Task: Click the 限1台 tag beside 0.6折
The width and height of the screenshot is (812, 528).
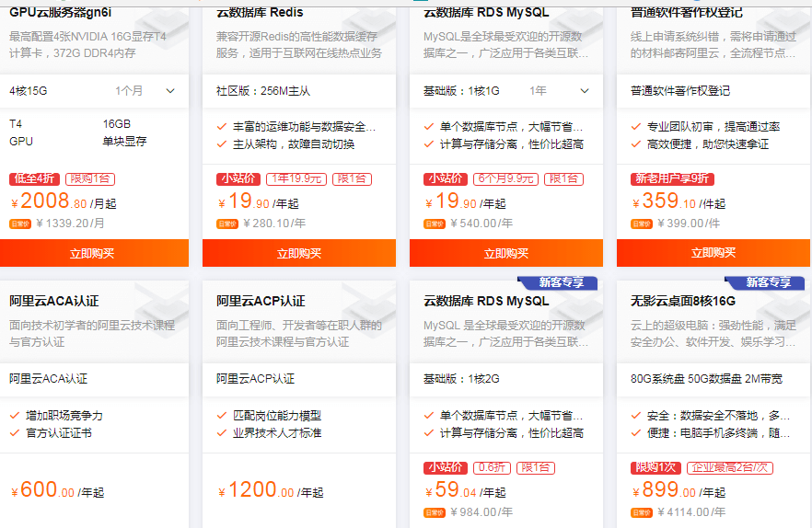Action: [x=536, y=468]
